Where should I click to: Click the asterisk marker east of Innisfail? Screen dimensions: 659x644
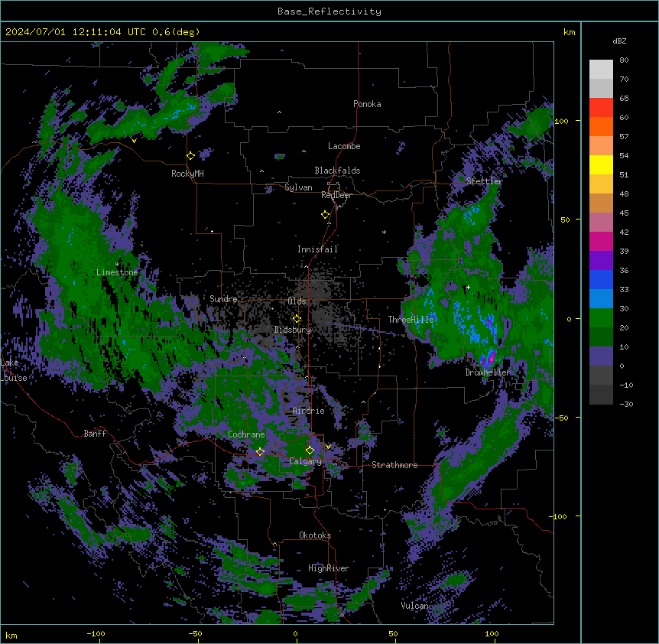(384, 232)
